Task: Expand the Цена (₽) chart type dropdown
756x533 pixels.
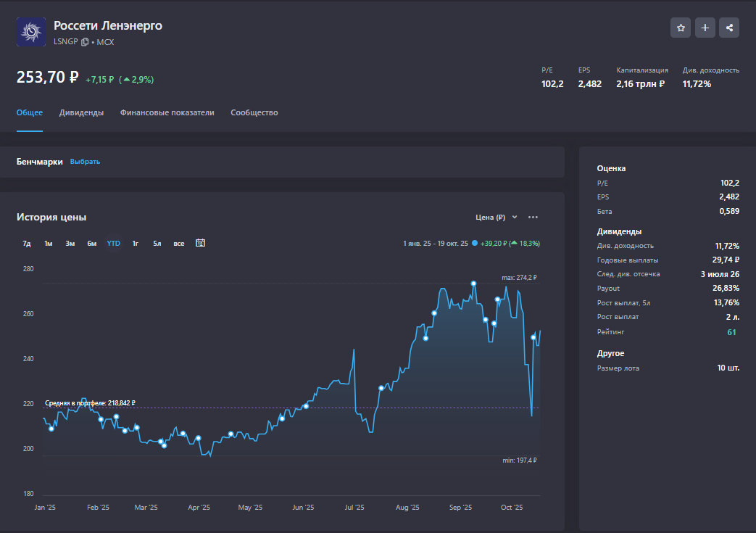Action: [x=497, y=217]
